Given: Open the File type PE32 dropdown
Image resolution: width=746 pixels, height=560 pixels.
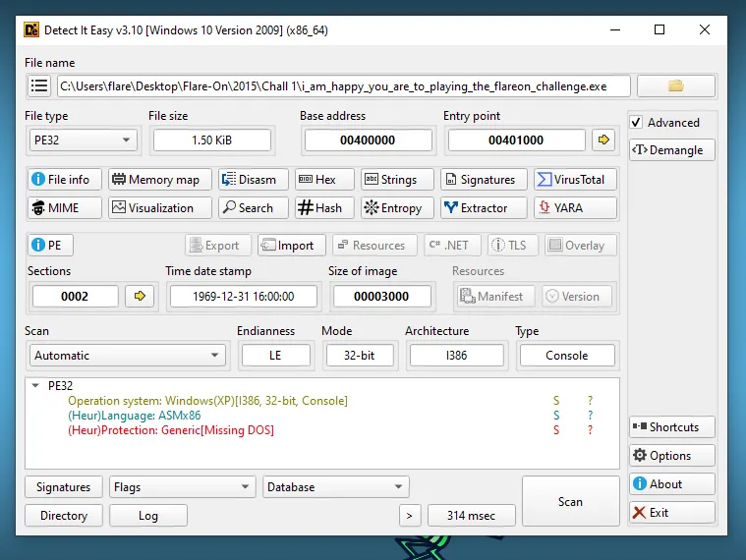Looking at the screenshot, I should click(82, 140).
